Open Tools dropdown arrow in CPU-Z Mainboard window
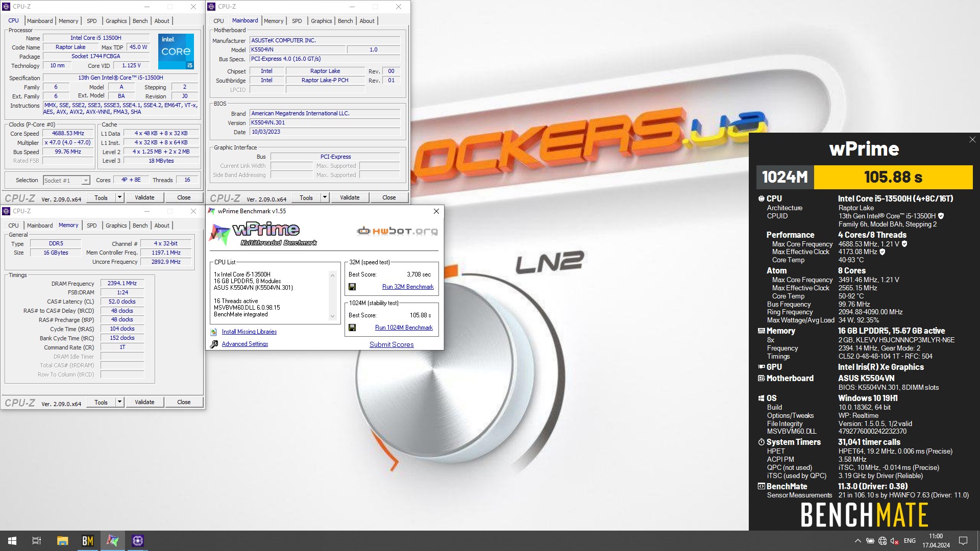 pos(325,197)
